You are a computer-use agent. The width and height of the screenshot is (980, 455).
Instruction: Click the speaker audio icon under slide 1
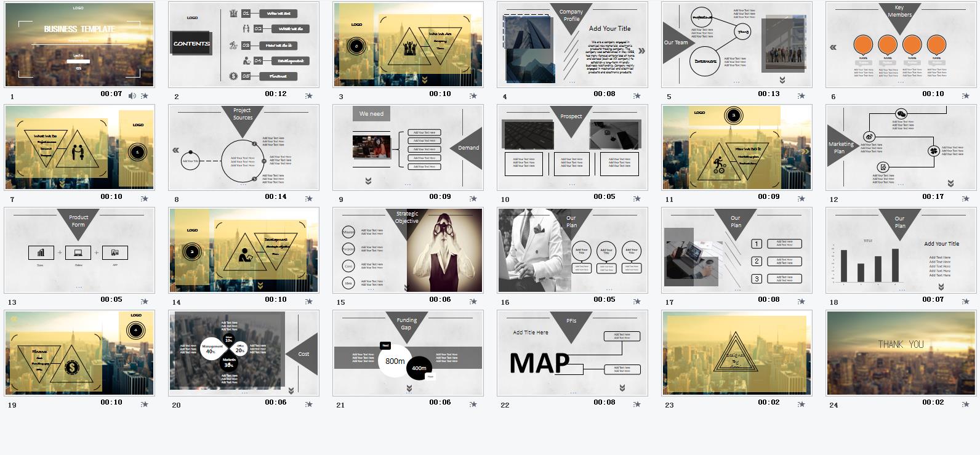(132, 95)
